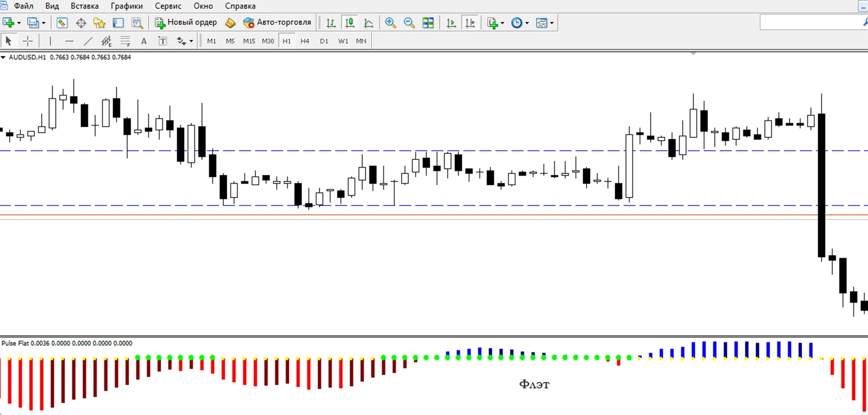The image size is (868, 415).
Task: Select the Vertical Line drawing tool
Action: [x=50, y=41]
